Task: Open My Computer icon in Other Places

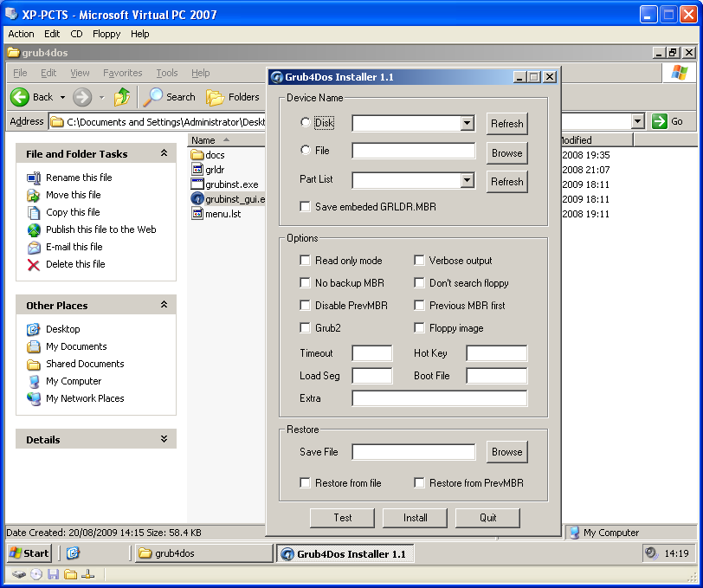Action: pyautogui.click(x=34, y=381)
